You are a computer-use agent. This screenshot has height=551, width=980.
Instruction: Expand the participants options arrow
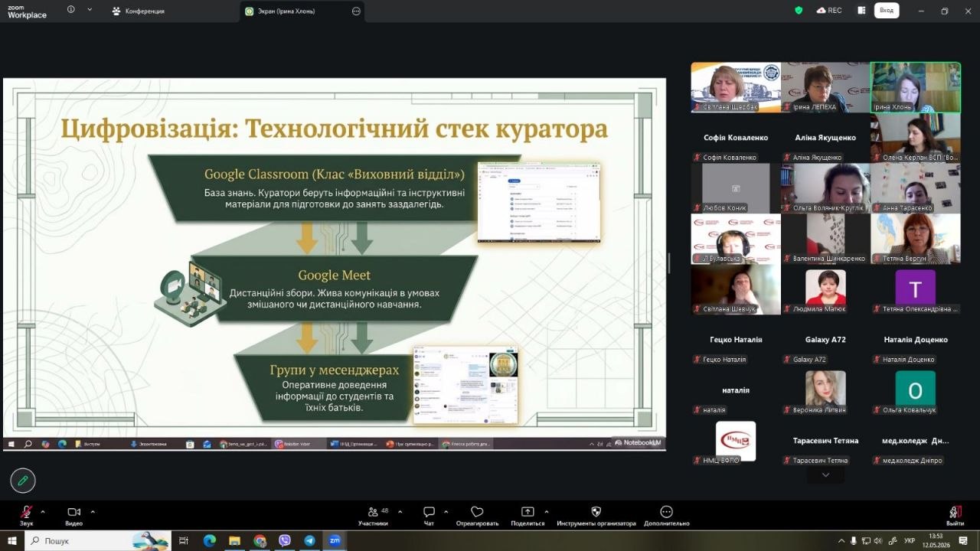pos(399,511)
